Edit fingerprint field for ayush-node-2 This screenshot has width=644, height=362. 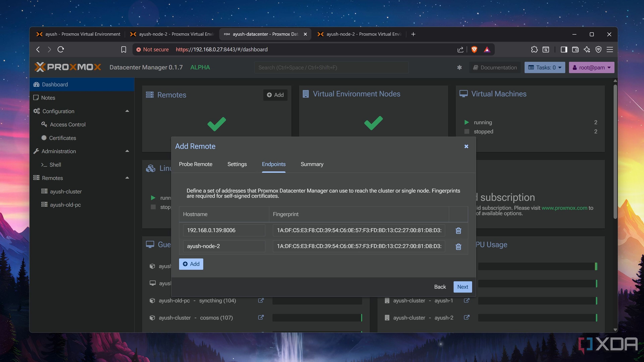pyautogui.click(x=359, y=246)
